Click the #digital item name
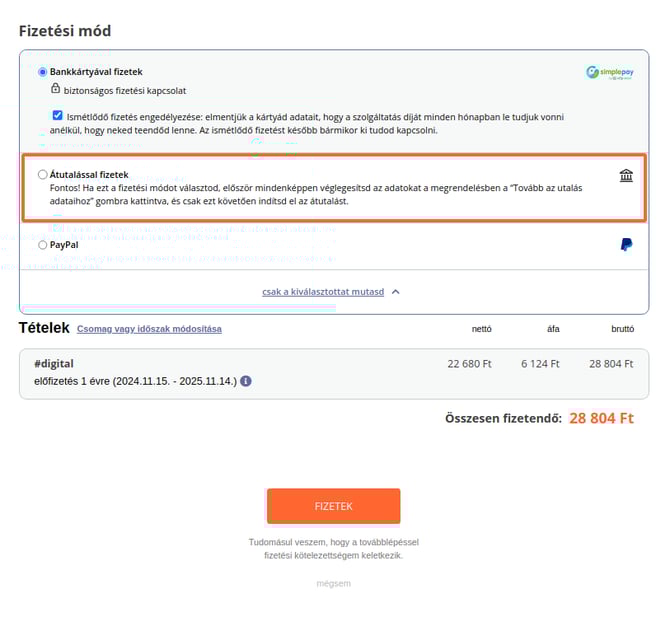 tap(54, 364)
